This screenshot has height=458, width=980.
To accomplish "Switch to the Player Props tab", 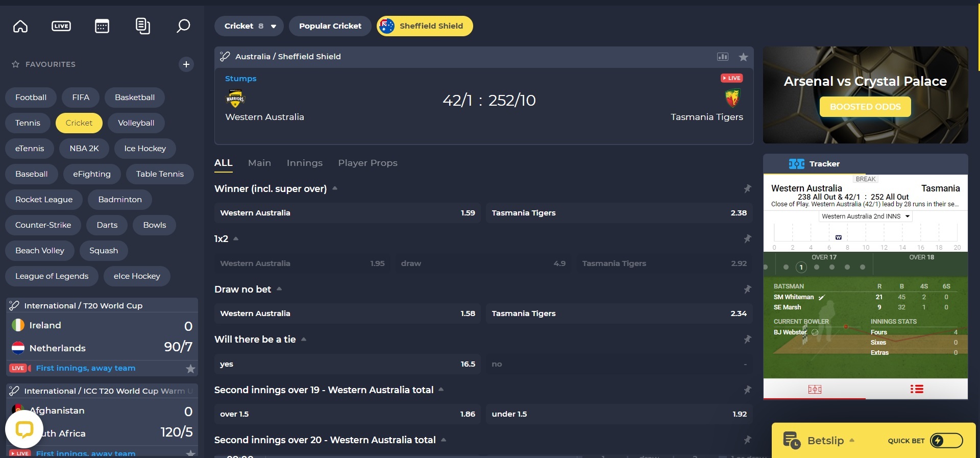I will click(367, 163).
